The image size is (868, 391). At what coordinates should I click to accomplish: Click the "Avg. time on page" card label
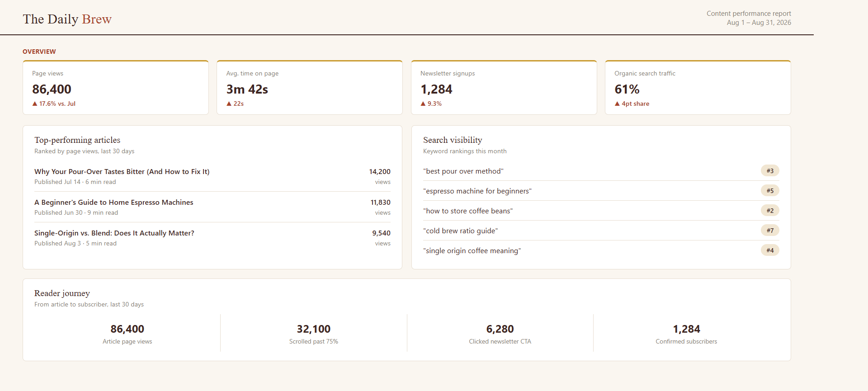coord(252,73)
